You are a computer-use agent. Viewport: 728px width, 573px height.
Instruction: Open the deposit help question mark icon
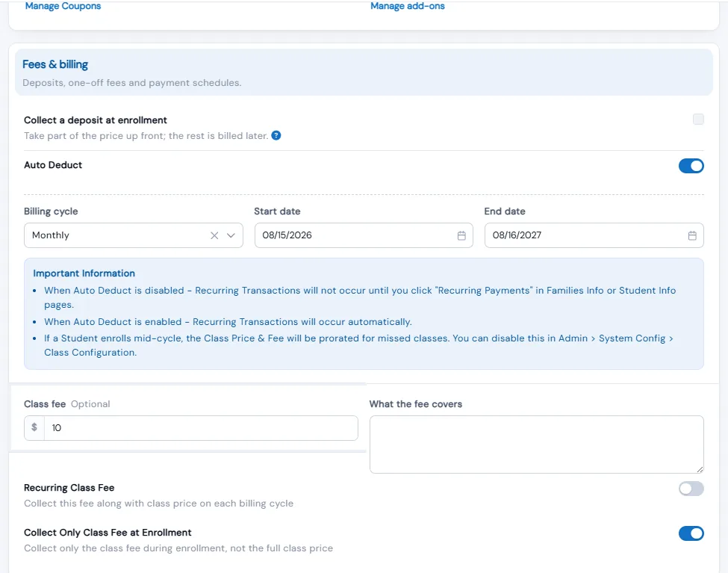pyautogui.click(x=276, y=135)
